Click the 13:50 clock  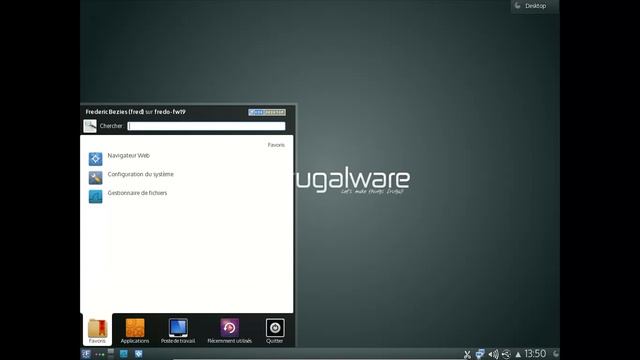pos(535,353)
